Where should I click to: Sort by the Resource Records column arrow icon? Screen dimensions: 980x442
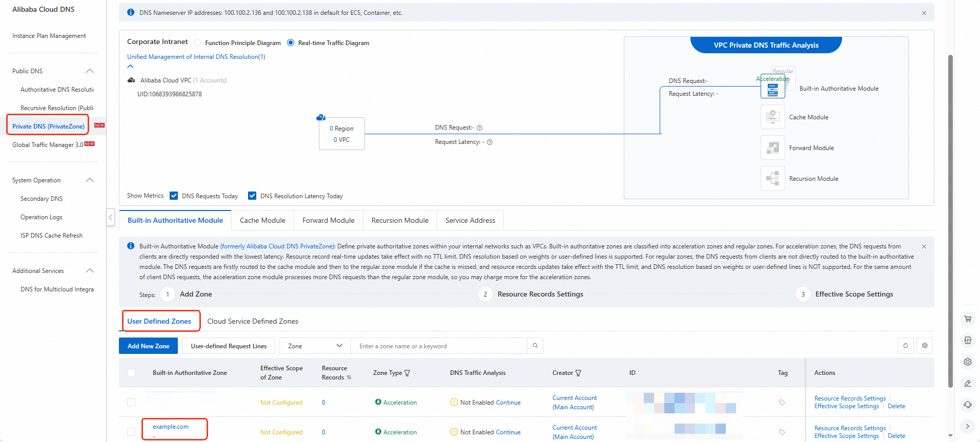point(349,377)
